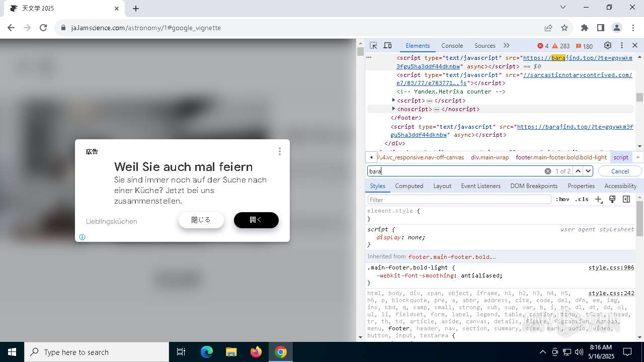Viewport: 644px width, 362px height.
Task: Go to previous search result
Action: (x=578, y=171)
